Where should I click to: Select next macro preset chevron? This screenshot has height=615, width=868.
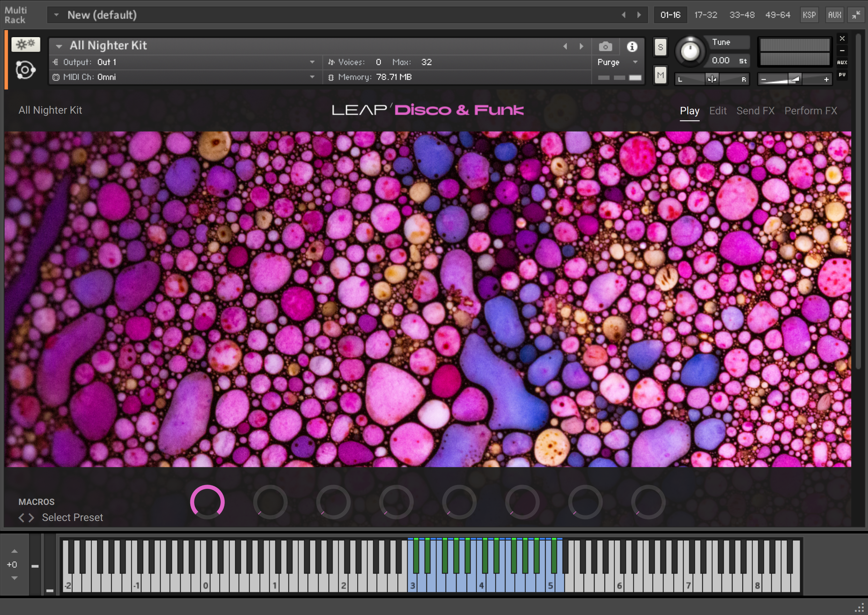(x=31, y=518)
